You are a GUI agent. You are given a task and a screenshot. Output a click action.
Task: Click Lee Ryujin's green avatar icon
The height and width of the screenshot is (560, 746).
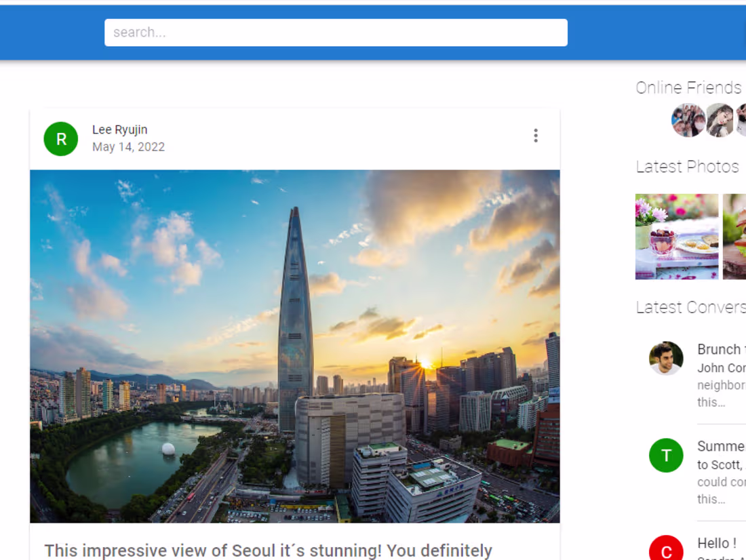[x=61, y=138]
